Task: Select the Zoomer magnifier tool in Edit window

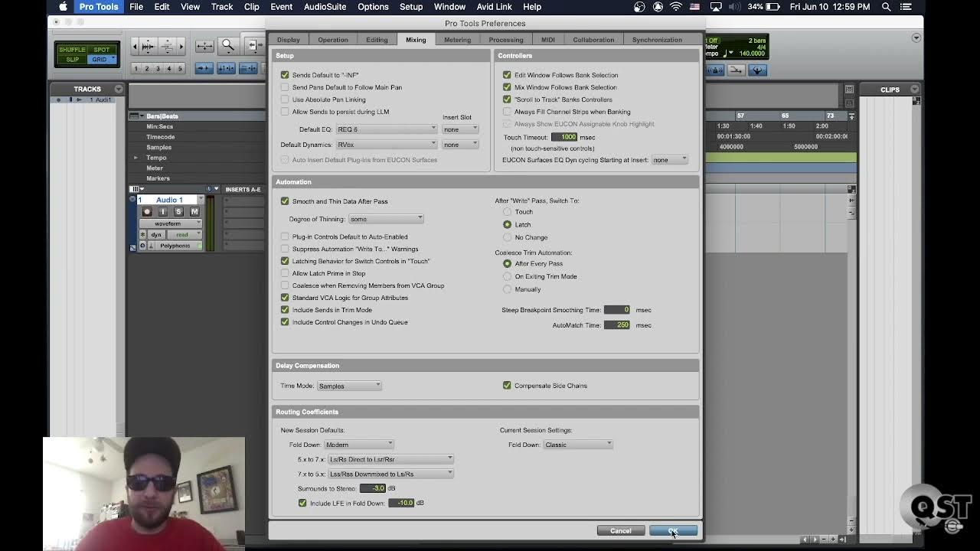Action: pos(228,46)
